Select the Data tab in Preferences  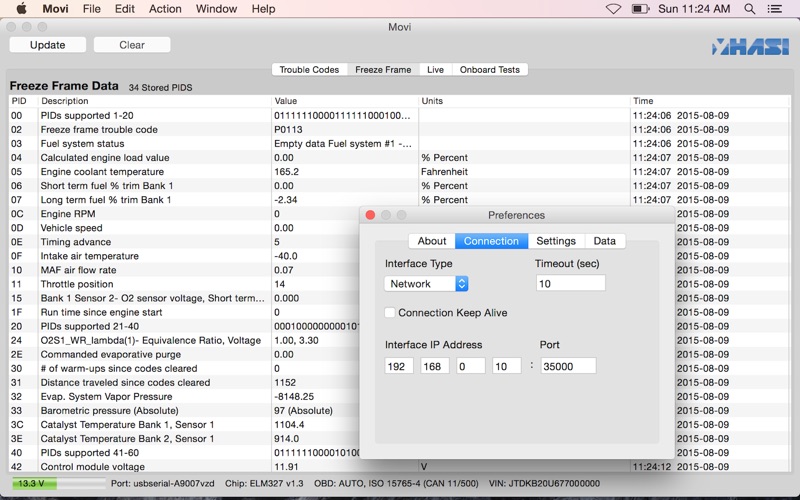(x=605, y=241)
